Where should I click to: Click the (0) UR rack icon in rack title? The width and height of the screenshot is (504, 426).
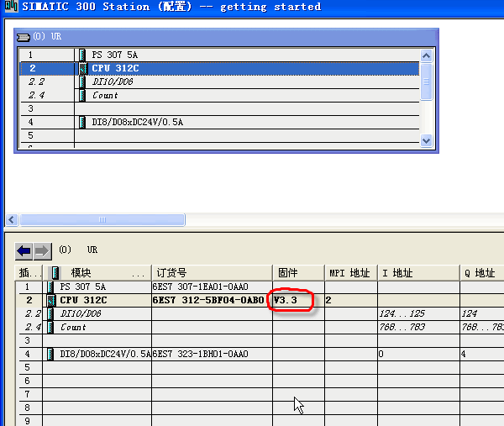coord(24,37)
